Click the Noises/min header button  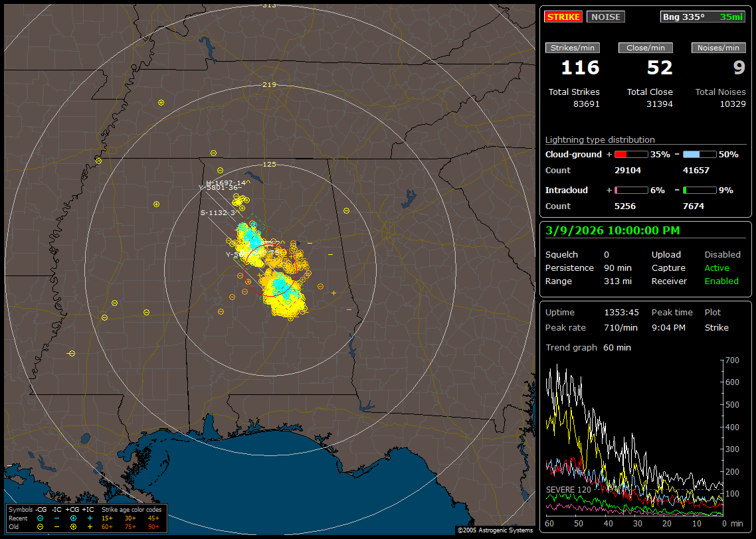point(718,48)
